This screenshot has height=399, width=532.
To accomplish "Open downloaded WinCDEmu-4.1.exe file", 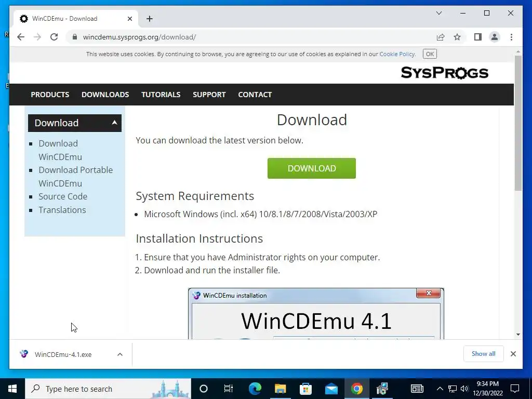I will 63,354.
